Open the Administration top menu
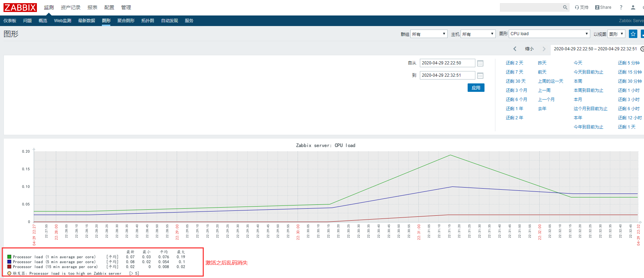This screenshot has width=644, height=278. tap(126, 7)
